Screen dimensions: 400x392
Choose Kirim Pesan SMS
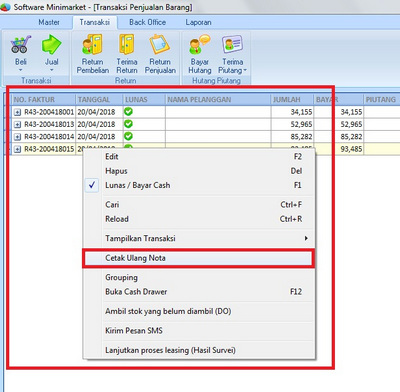pyautogui.click(x=199, y=331)
